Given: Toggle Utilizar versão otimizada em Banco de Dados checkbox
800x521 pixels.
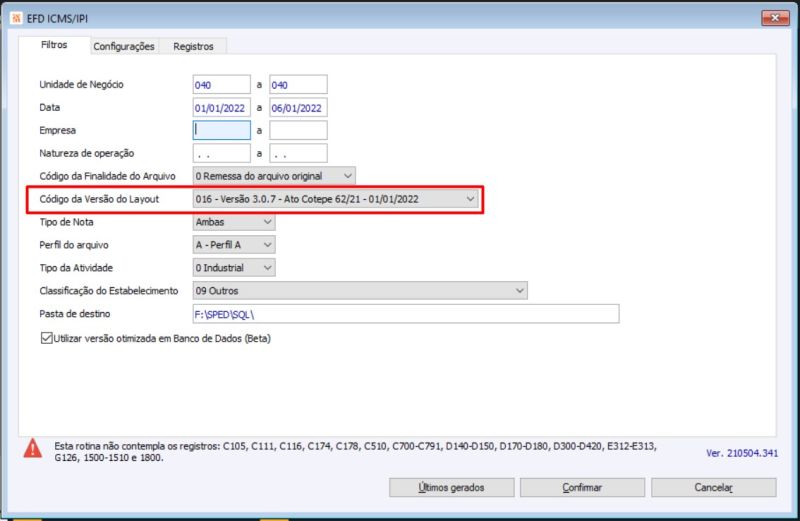Looking at the screenshot, I should (46, 338).
